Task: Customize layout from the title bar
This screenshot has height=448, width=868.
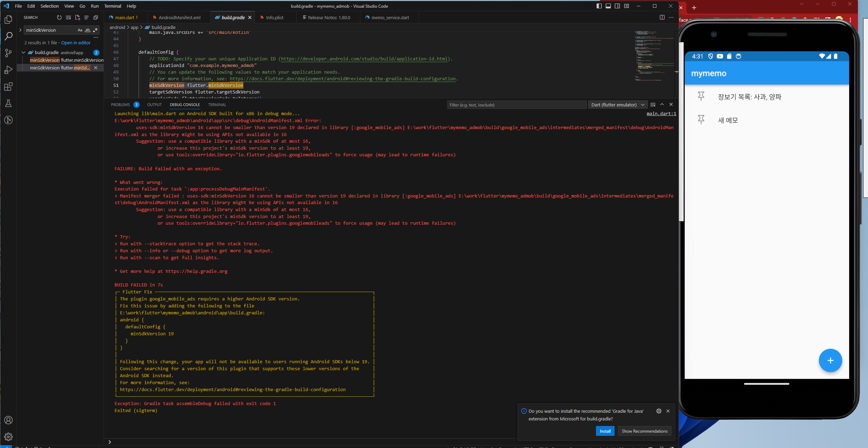Action: pos(627,6)
